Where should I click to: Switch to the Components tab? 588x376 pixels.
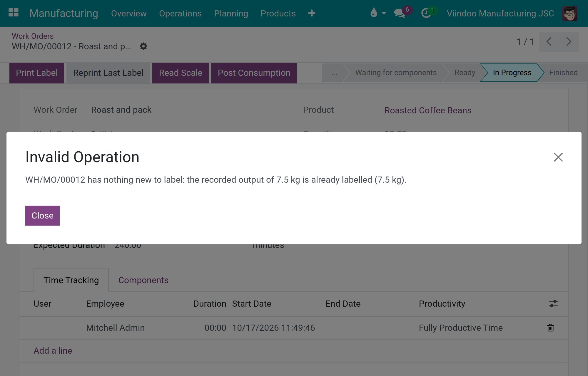tap(143, 280)
